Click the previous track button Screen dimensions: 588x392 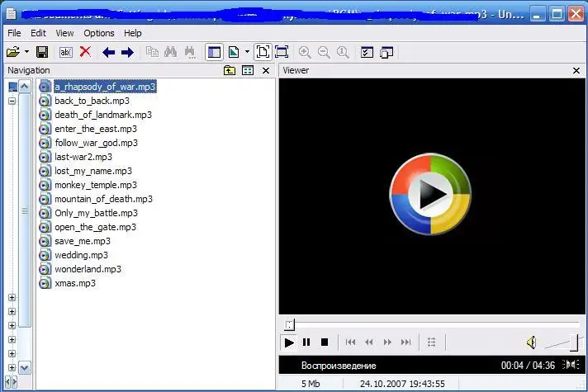pos(351,342)
